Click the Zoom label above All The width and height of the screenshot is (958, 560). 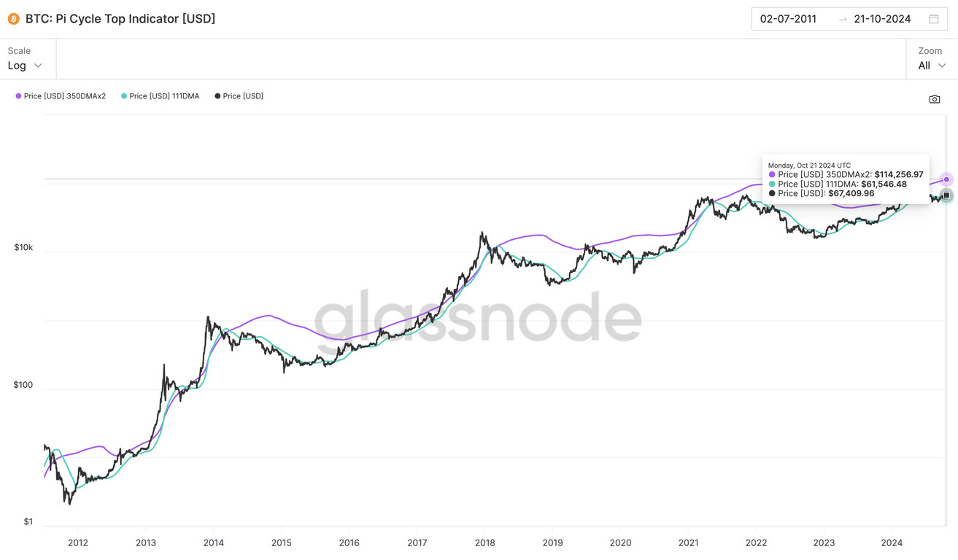(930, 50)
